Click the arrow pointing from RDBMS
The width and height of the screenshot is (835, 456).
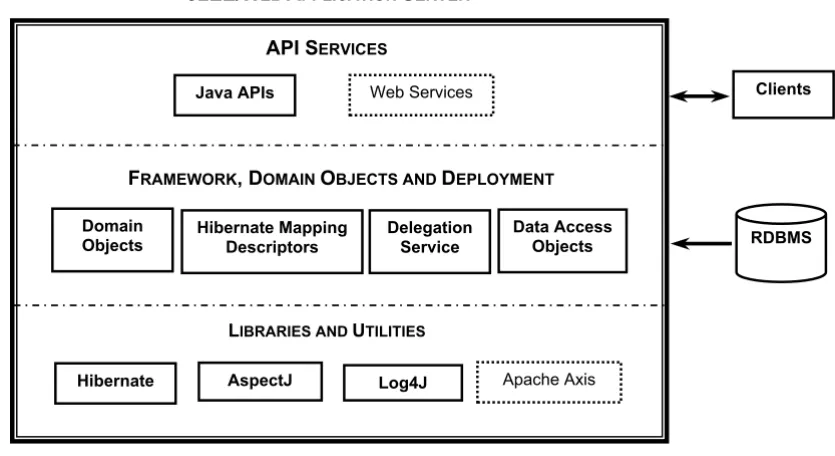tap(701, 243)
